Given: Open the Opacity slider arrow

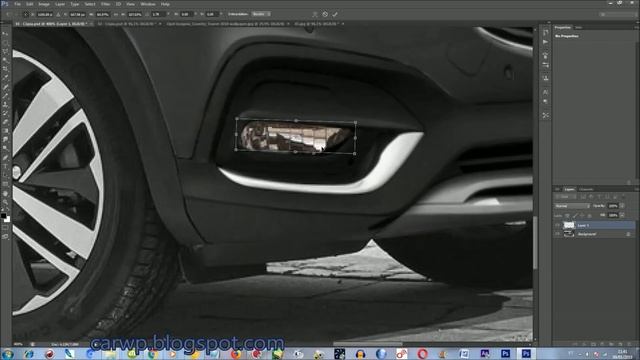Looking at the screenshot, I should tap(622, 206).
